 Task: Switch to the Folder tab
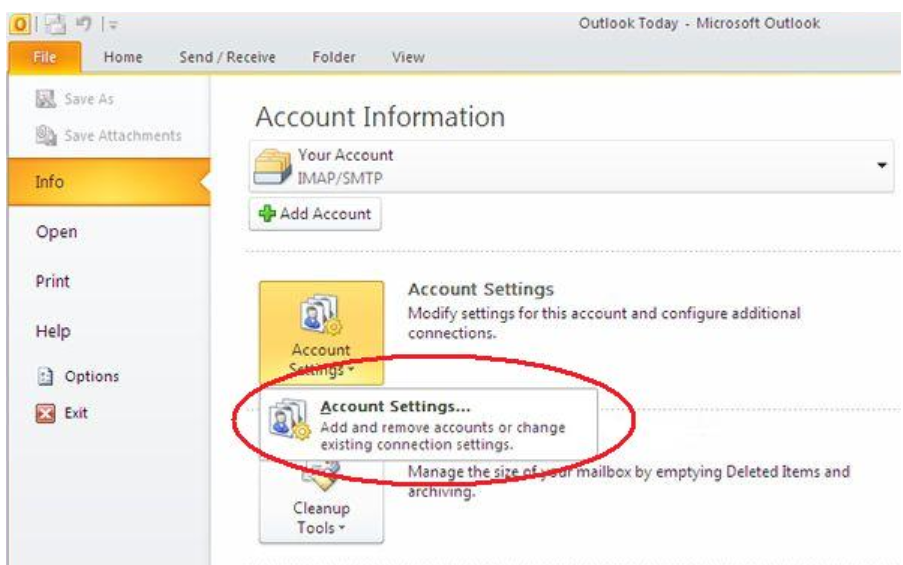click(333, 57)
